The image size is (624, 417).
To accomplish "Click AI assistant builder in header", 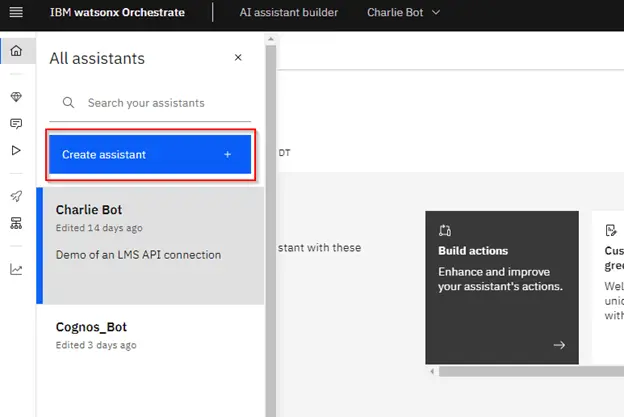I will tap(289, 12).
